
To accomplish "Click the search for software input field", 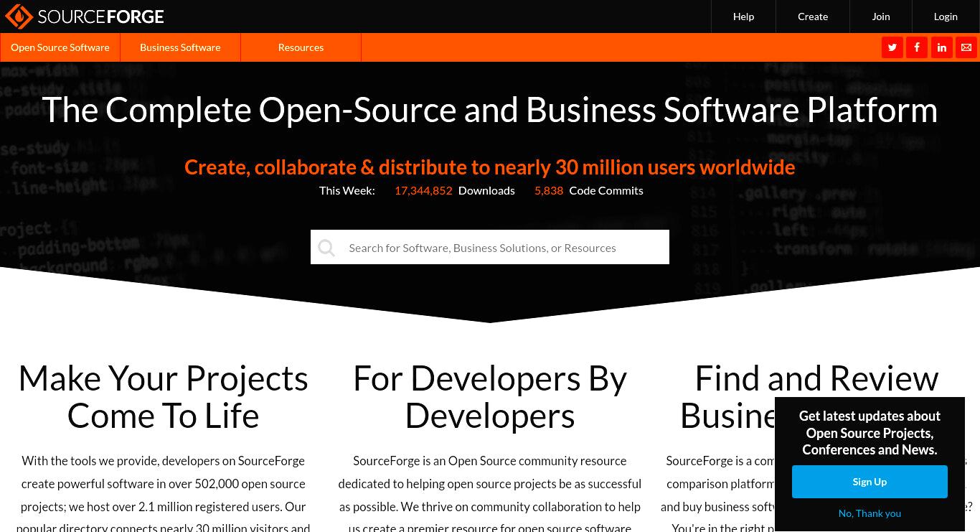I will 490,247.
